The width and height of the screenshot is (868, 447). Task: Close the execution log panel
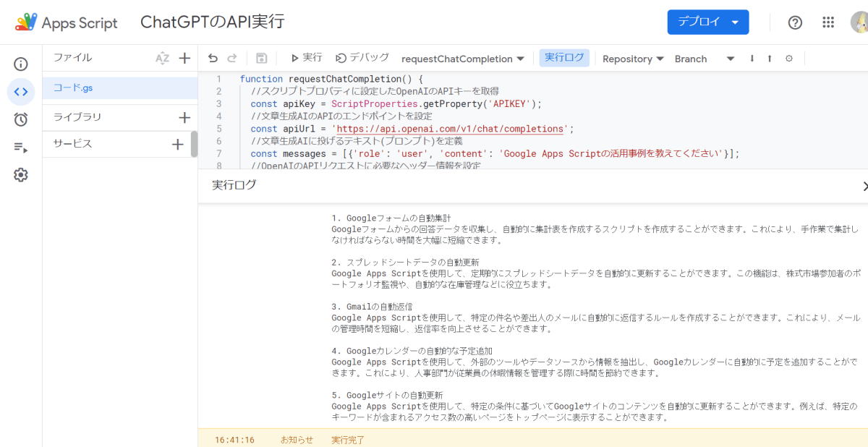[864, 186]
